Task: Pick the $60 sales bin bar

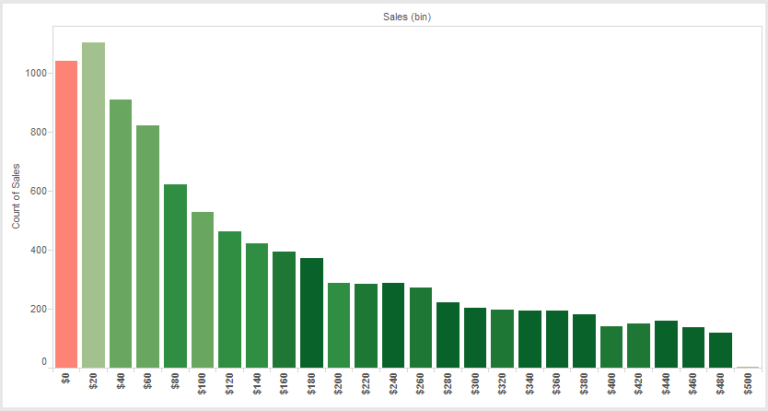Action: (148, 246)
